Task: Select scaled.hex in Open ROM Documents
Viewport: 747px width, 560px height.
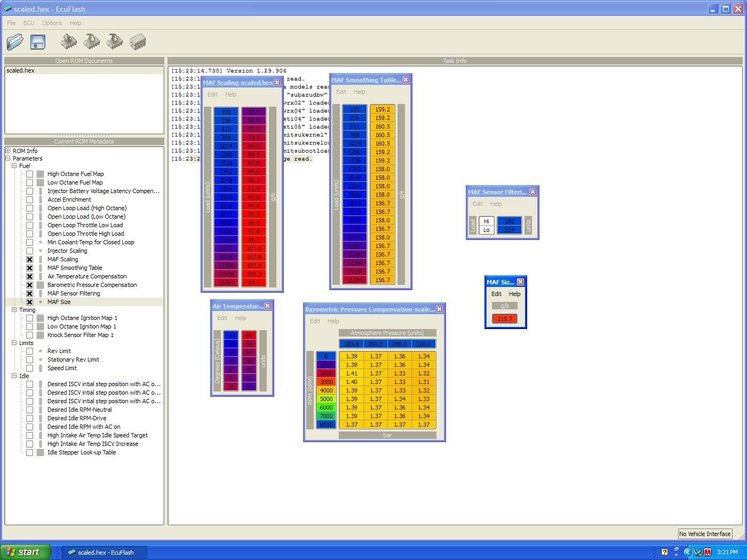Action: click(21, 70)
